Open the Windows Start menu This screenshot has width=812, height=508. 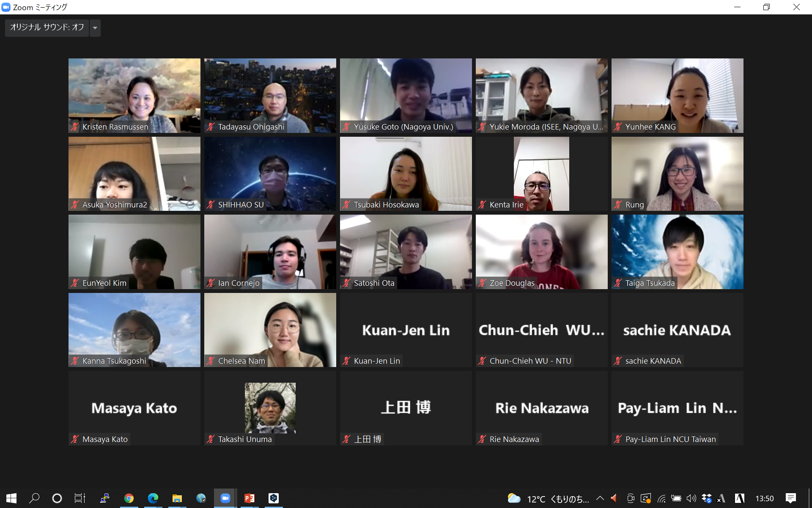pos(11,498)
